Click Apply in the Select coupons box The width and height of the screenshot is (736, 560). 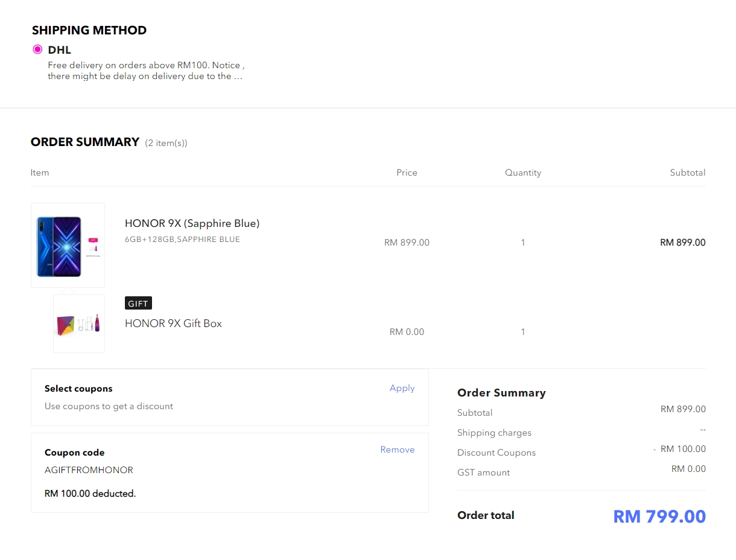coord(402,388)
